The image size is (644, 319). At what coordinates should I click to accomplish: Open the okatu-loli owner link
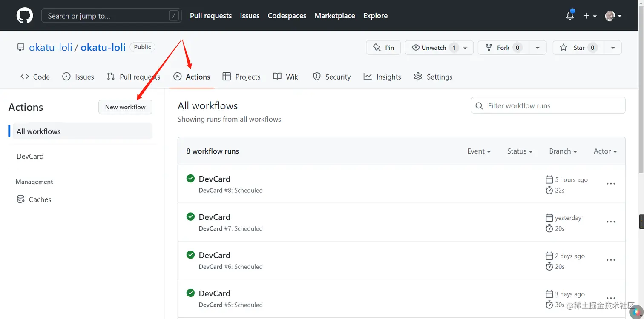[x=51, y=47]
